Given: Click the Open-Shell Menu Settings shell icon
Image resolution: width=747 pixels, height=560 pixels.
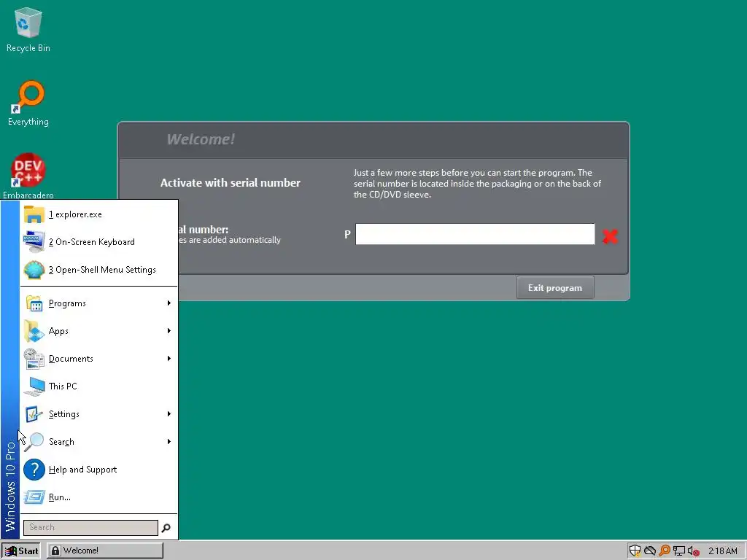Looking at the screenshot, I should [34, 270].
